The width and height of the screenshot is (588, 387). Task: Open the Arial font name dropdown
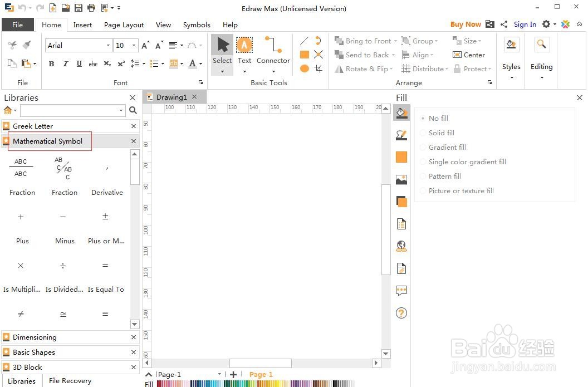point(109,45)
